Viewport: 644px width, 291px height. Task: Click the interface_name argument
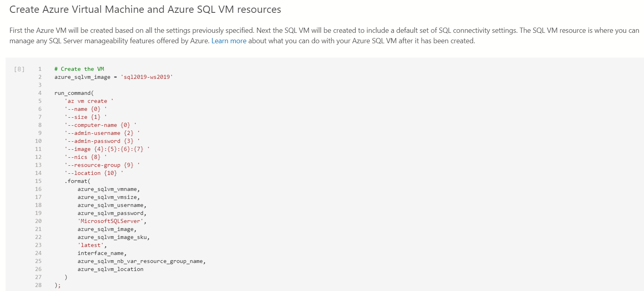(102, 253)
